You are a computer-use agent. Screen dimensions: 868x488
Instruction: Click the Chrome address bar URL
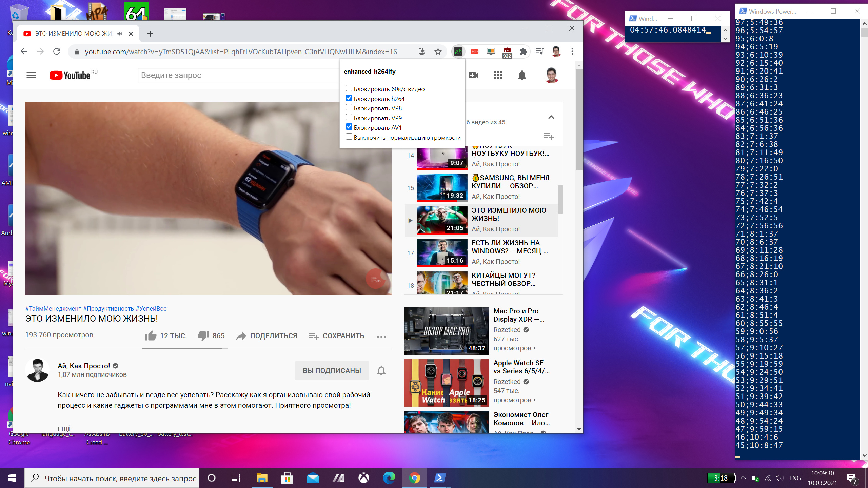pos(241,52)
